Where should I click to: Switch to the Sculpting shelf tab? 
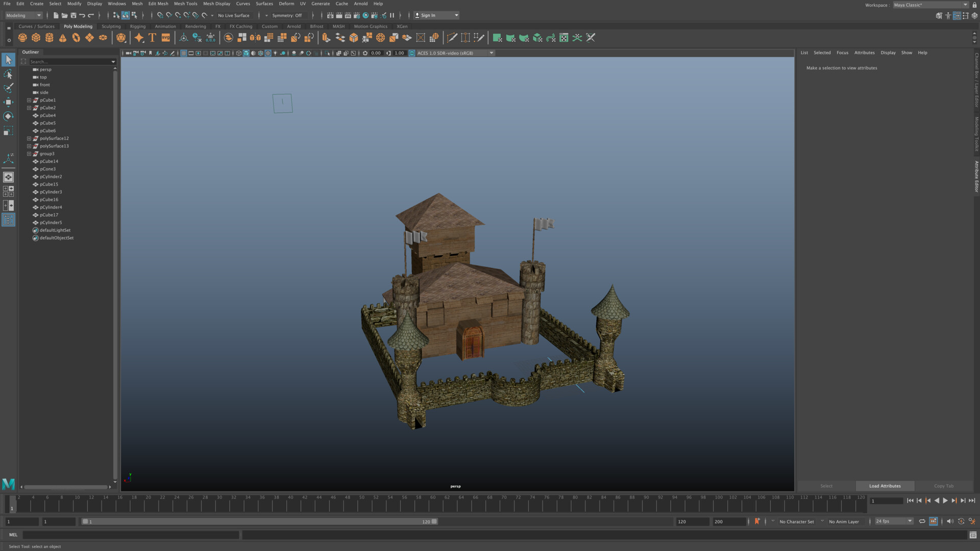pos(111,26)
